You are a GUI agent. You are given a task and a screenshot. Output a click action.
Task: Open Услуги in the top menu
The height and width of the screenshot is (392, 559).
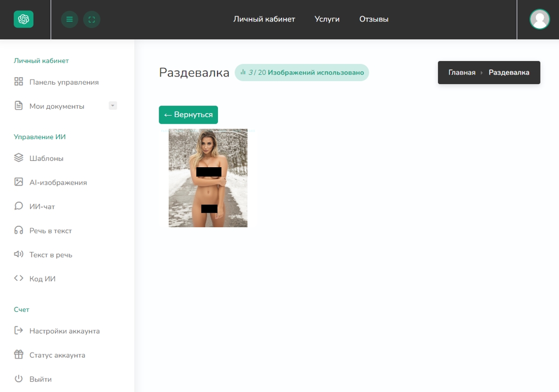pyautogui.click(x=327, y=19)
